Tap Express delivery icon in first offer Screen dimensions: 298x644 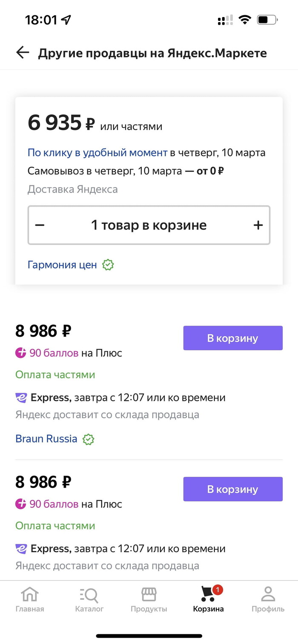pyautogui.click(x=21, y=398)
